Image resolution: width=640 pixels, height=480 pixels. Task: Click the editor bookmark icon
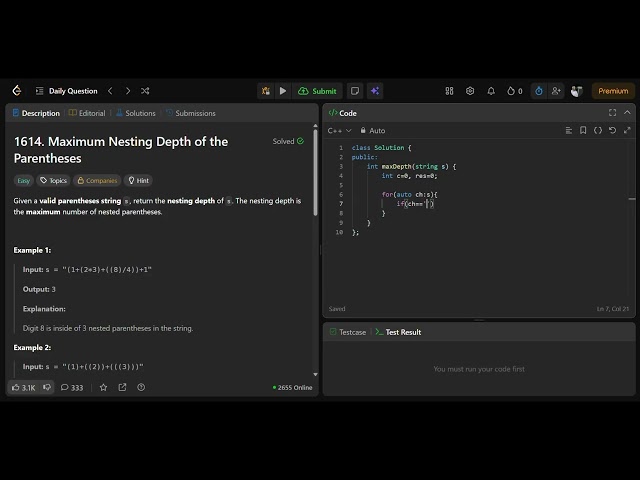coord(583,130)
